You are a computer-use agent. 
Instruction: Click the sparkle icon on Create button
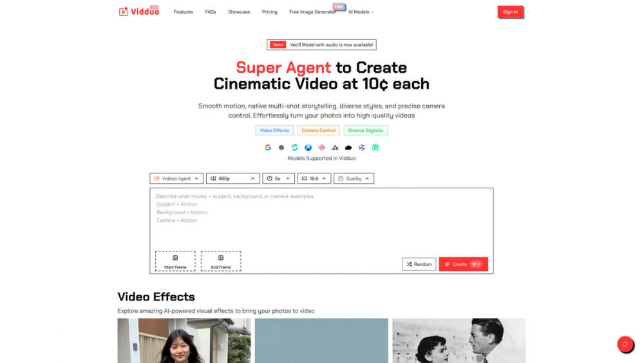click(x=448, y=264)
